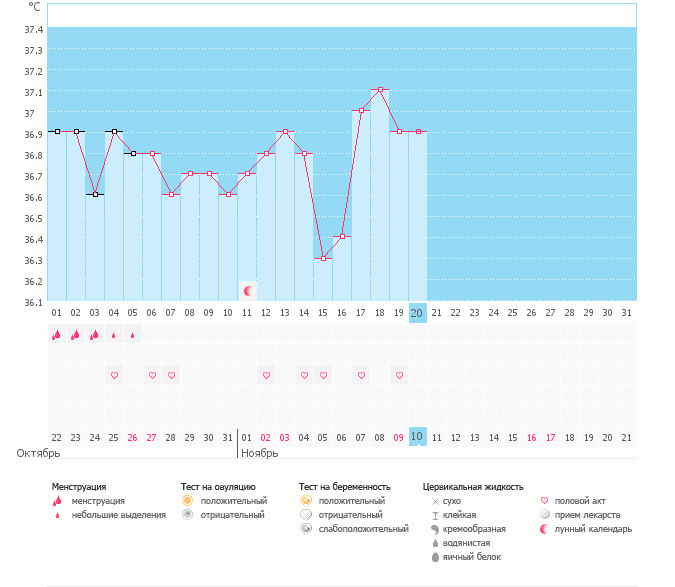Click the heart icon on cycle day 04
The image size is (675, 587).
(x=114, y=375)
